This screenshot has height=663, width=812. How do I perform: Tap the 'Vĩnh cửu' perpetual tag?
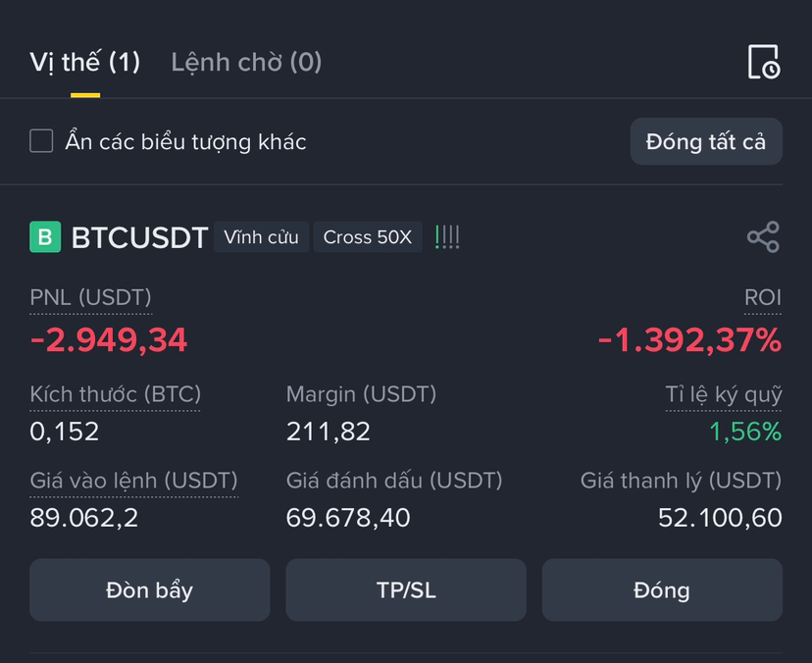261,237
